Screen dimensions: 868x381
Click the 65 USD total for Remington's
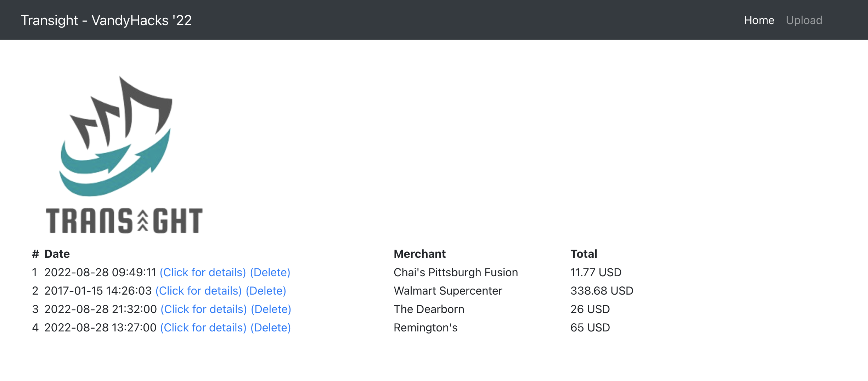pos(590,328)
